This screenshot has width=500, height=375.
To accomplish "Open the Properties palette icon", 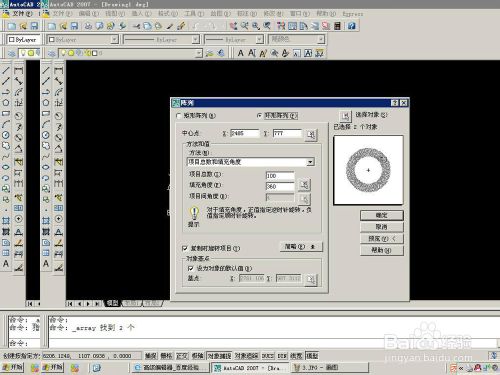I will click(281, 26).
